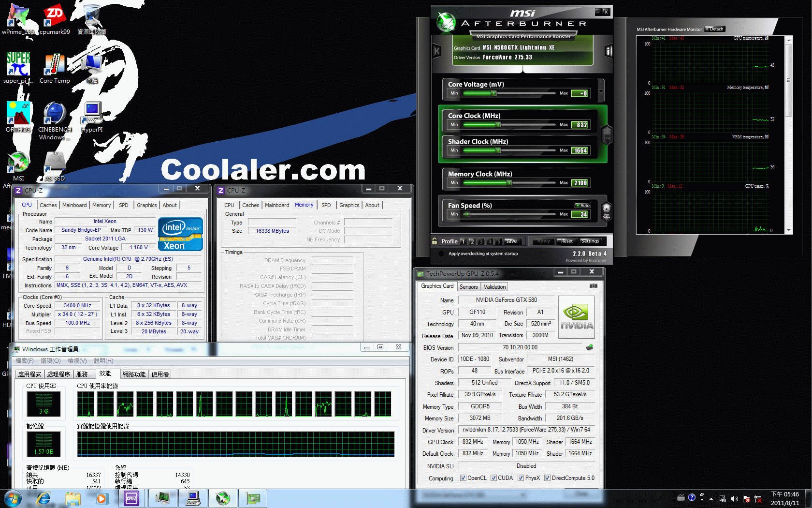
Task: Expand the Core Voltage dropdown arrow
Action: pos(601,91)
